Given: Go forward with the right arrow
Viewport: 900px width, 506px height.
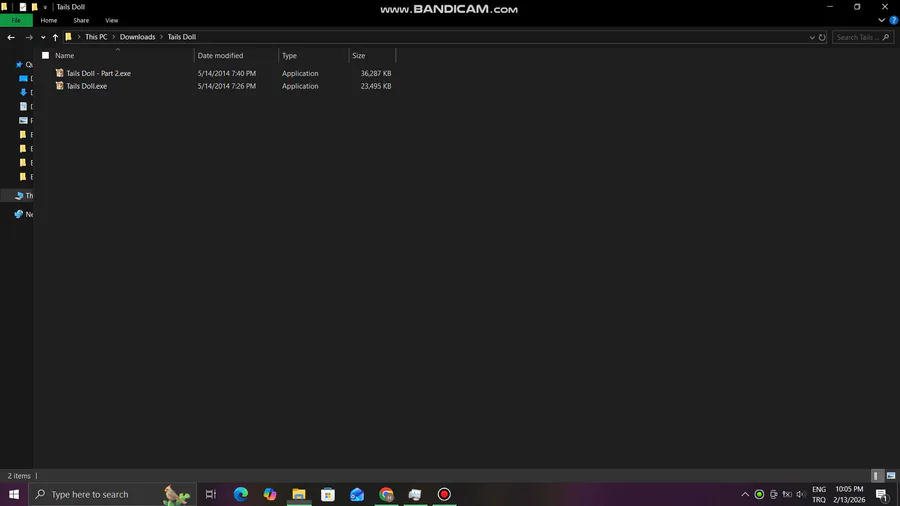Looking at the screenshot, I should coord(29,37).
